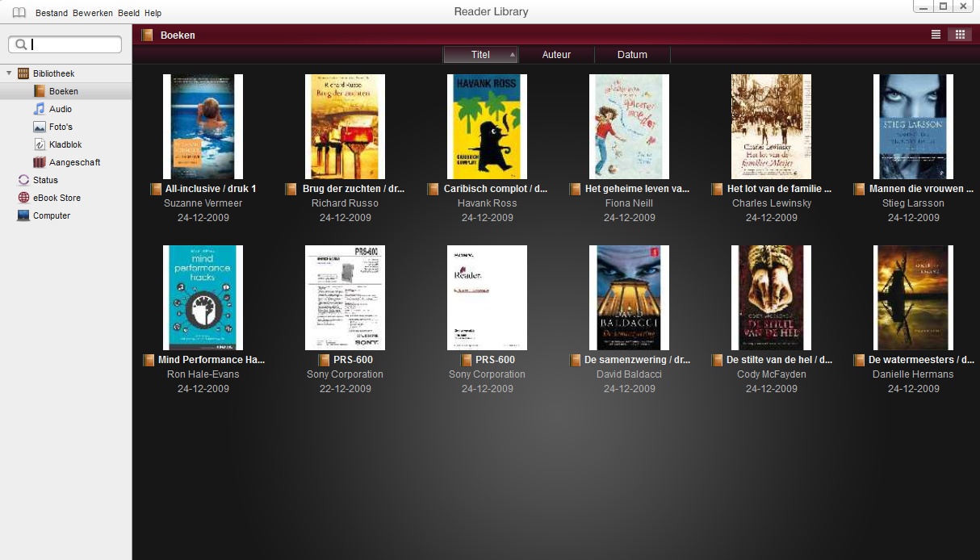The image size is (980, 560).
Task: Select the Caribisch complot cover
Action: click(x=487, y=127)
